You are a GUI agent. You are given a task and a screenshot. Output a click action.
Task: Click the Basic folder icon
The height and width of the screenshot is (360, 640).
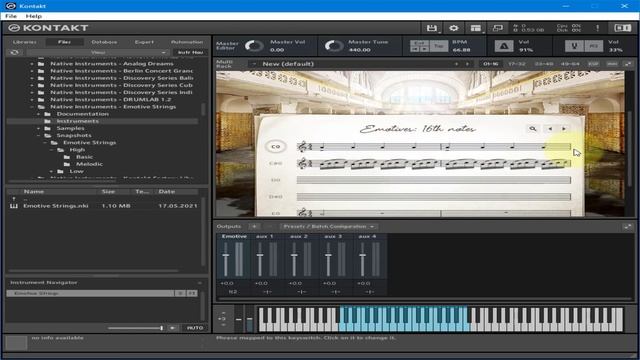pos(67,157)
